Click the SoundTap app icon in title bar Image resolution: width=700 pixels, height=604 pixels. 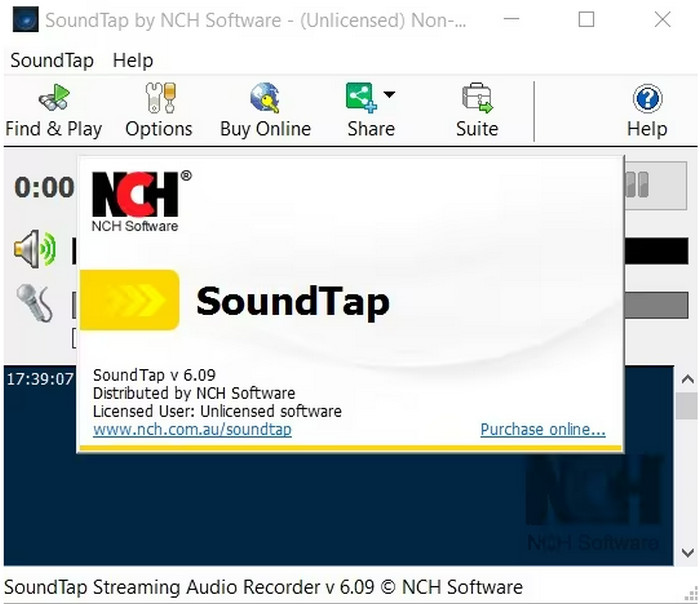tap(25, 20)
